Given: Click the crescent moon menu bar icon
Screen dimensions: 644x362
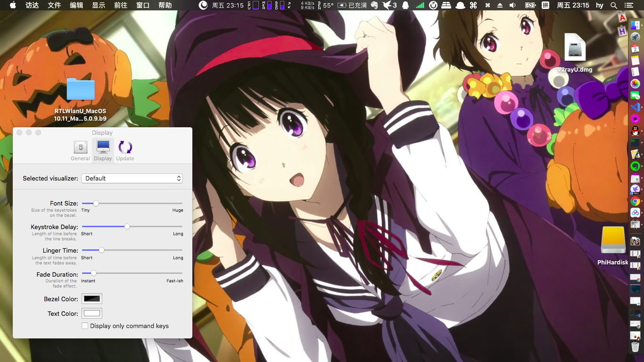Looking at the screenshot, I should coord(203,5).
